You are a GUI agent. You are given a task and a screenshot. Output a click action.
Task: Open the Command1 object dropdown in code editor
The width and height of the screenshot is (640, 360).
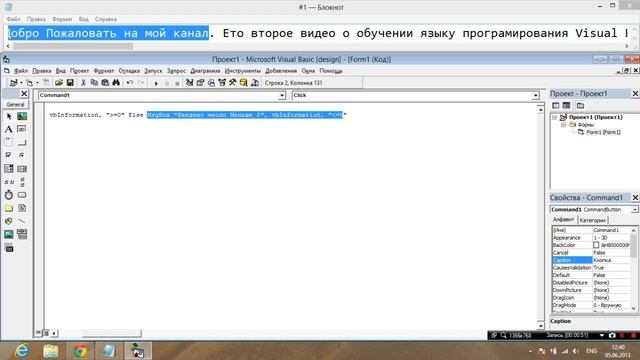coord(282,96)
